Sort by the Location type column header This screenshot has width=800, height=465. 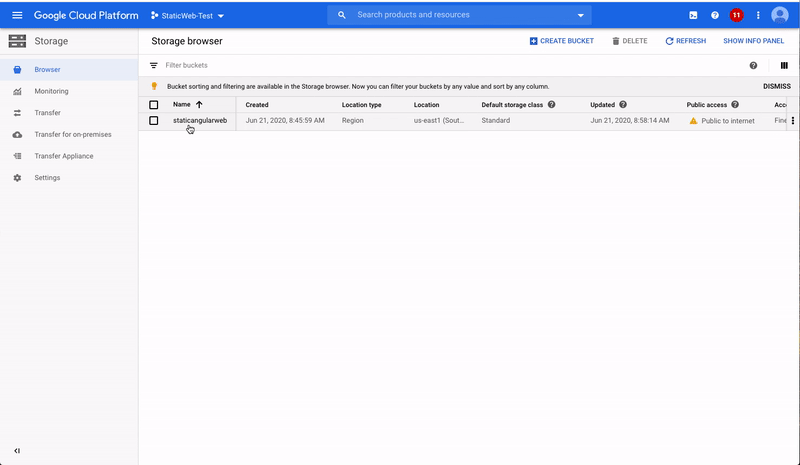[361, 105]
